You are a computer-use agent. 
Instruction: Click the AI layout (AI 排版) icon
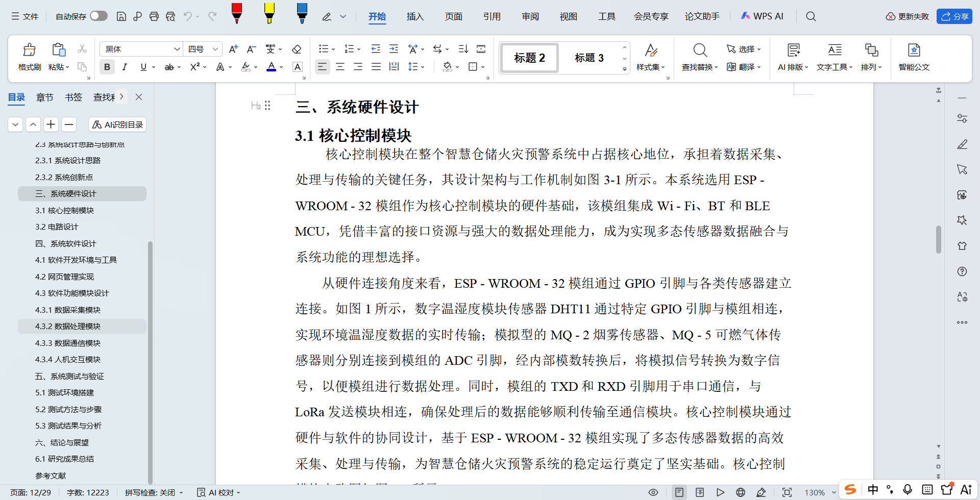[794, 50]
